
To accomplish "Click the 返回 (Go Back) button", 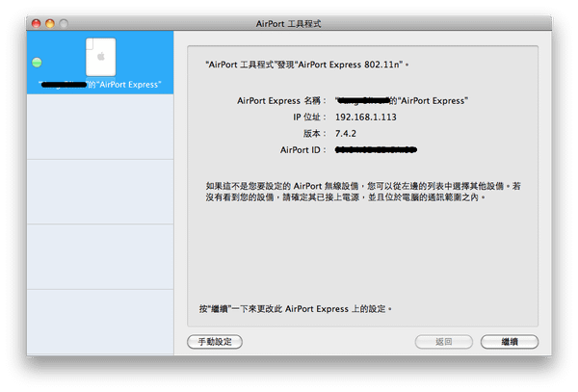I will coord(444,342).
